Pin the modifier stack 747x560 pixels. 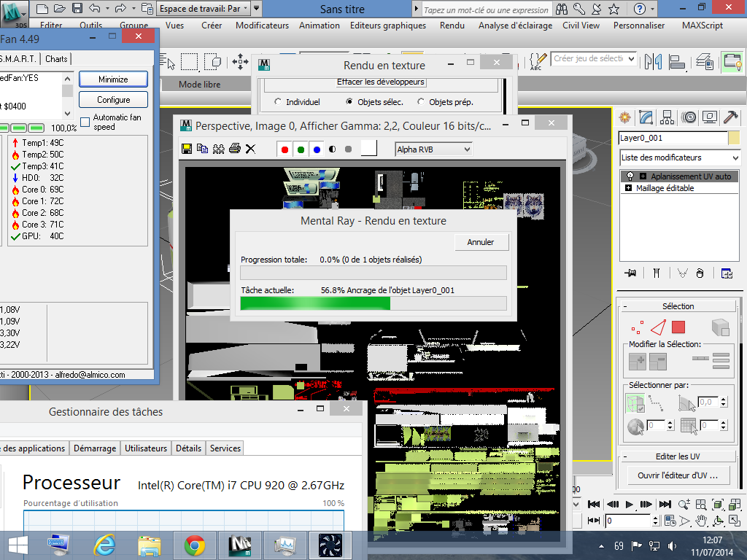(x=630, y=273)
